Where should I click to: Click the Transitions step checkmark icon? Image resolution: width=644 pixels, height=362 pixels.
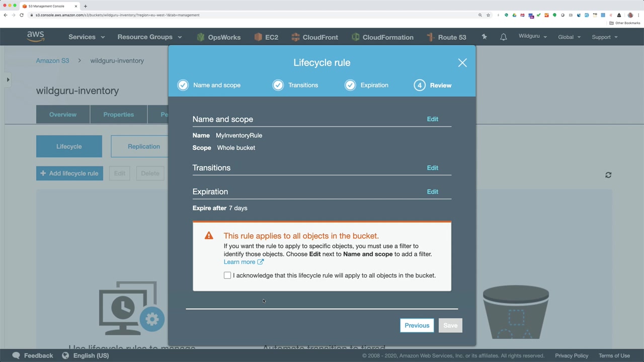pyautogui.click(x=278, y=85)
